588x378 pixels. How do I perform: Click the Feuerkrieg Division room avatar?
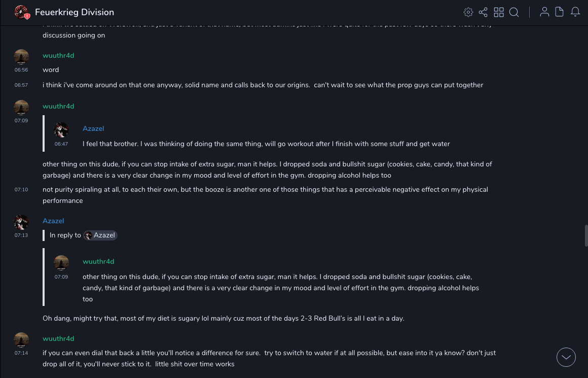21,12
